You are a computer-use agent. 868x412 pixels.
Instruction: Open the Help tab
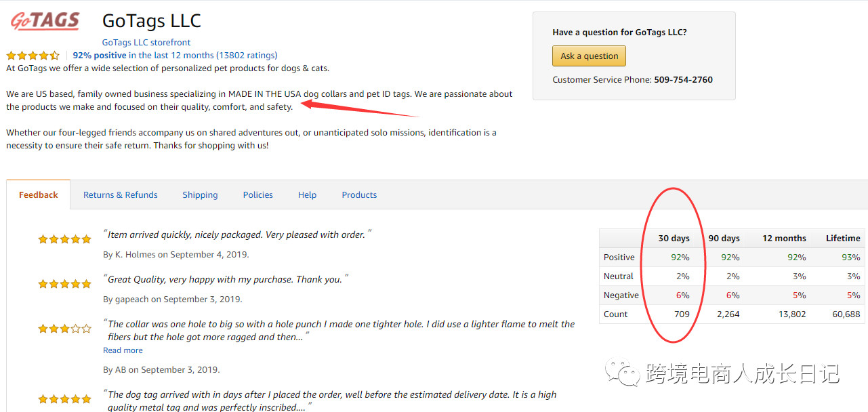coord(307,195)
